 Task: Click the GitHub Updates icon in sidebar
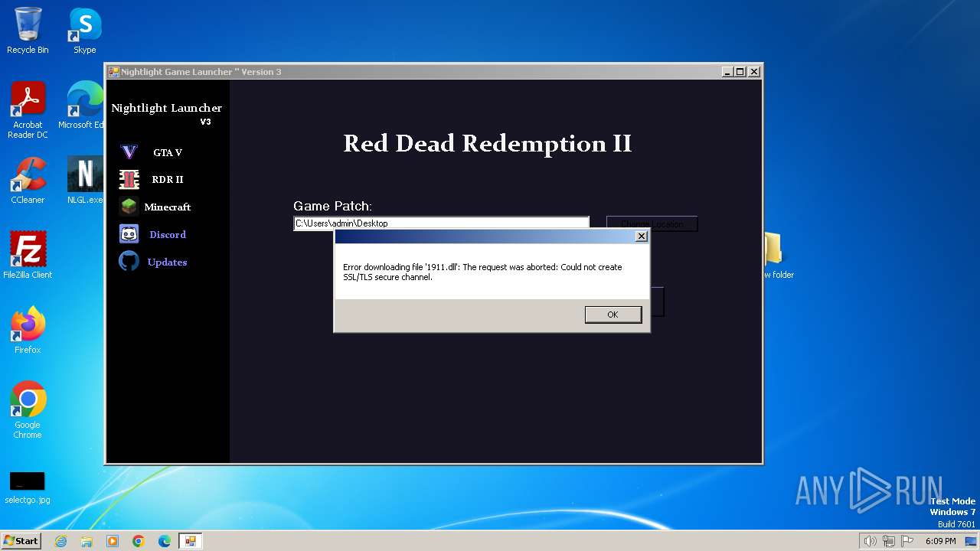tap(129, 262)
